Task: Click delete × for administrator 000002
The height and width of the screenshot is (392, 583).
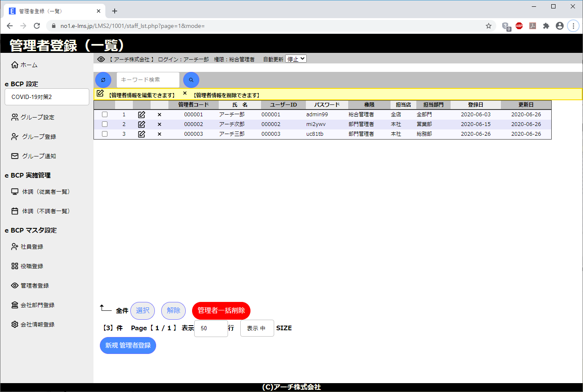Action: click(159, 124)
